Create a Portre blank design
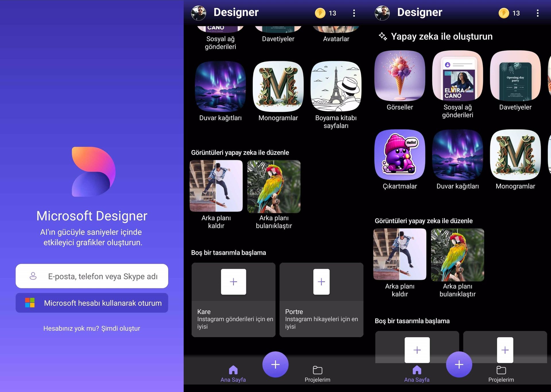The image size is (551, 392). coord(321,300)
